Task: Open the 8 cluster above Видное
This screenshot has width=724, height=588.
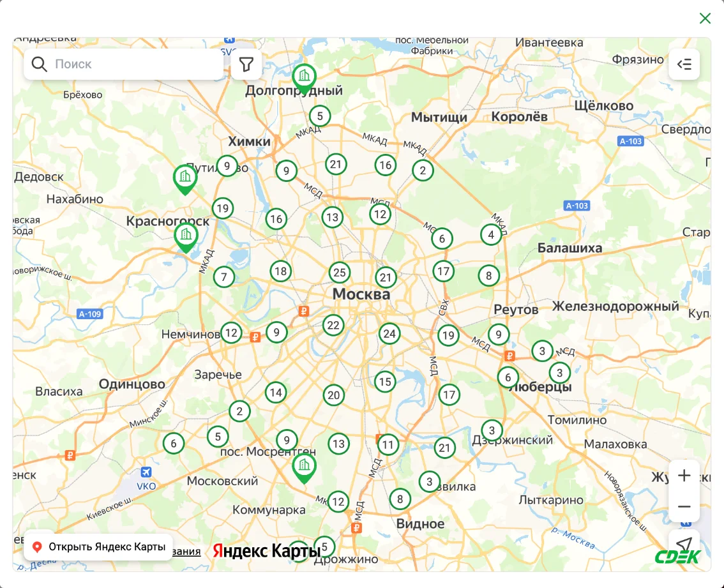Action: coord(400,499)
